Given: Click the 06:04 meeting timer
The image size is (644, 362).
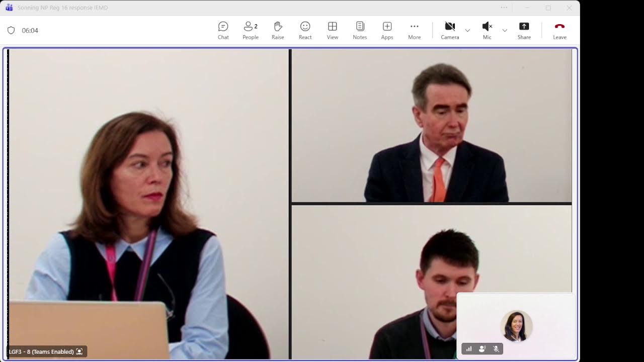Looking at the screenshot, I should click(30, 31).
